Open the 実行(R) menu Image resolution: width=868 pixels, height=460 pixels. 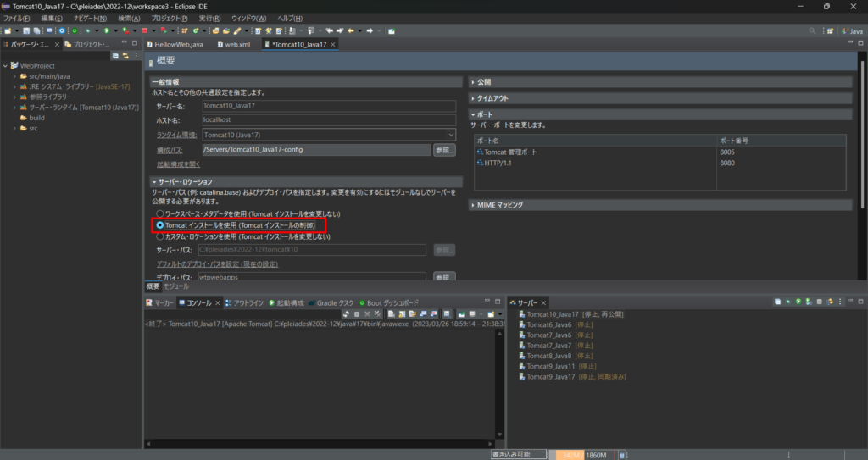tap(208, 18)
